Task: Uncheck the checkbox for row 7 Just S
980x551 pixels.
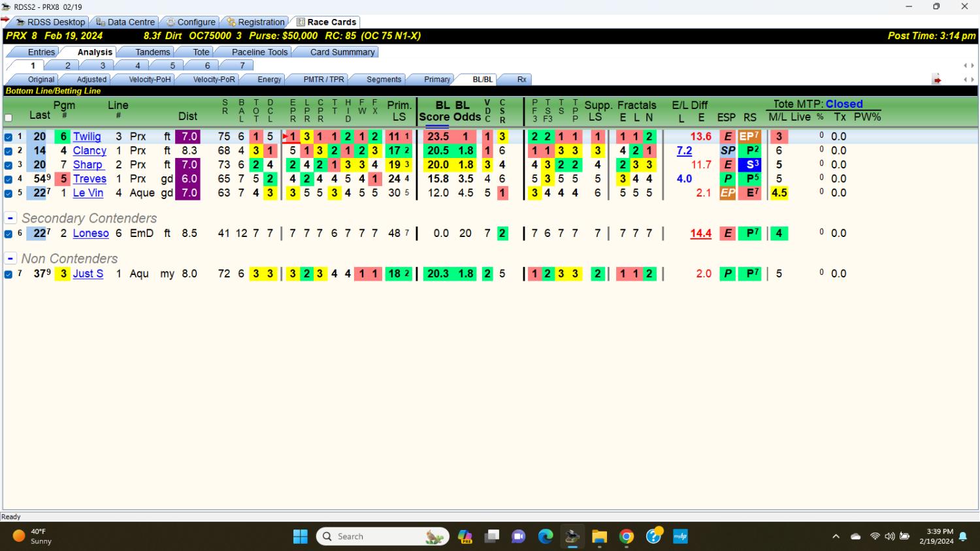Action: pyautogui.click(x=8, y=274)
